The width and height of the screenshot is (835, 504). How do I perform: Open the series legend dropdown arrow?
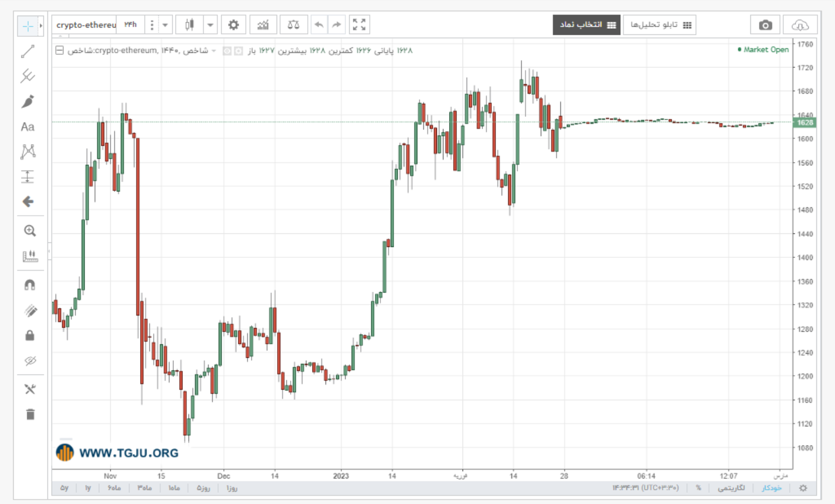tap(214, 51)
